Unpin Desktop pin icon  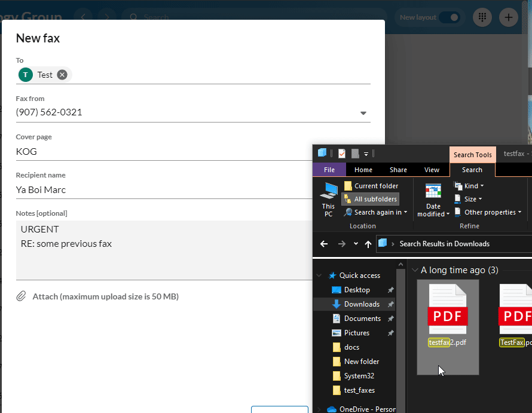pos(390,290)
